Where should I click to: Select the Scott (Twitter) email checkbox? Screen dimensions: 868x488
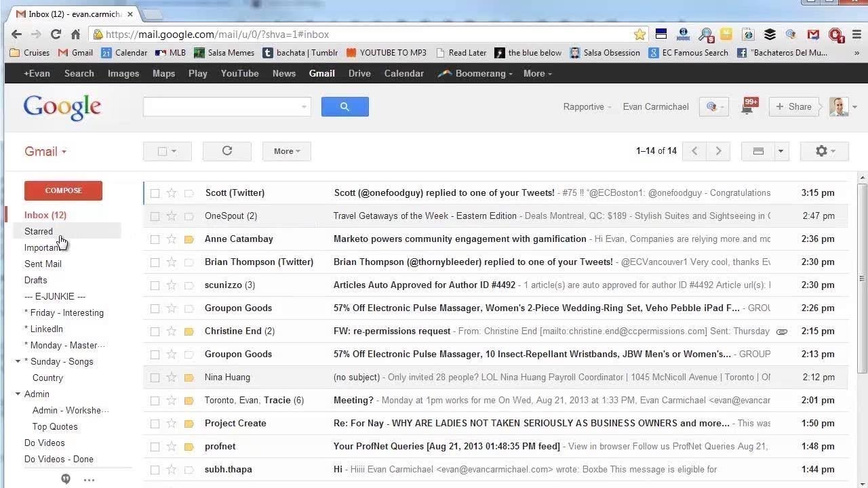click(155, 193)
